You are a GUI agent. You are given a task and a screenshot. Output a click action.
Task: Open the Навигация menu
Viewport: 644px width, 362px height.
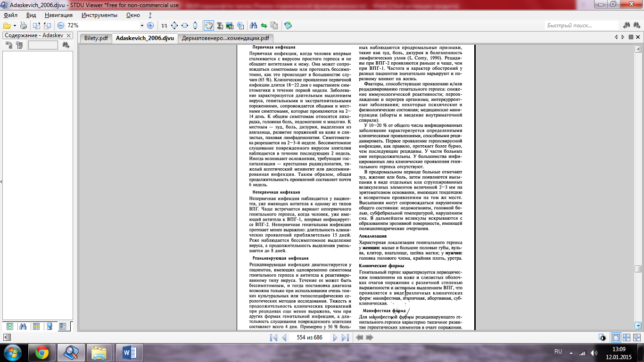pos(59,15)
